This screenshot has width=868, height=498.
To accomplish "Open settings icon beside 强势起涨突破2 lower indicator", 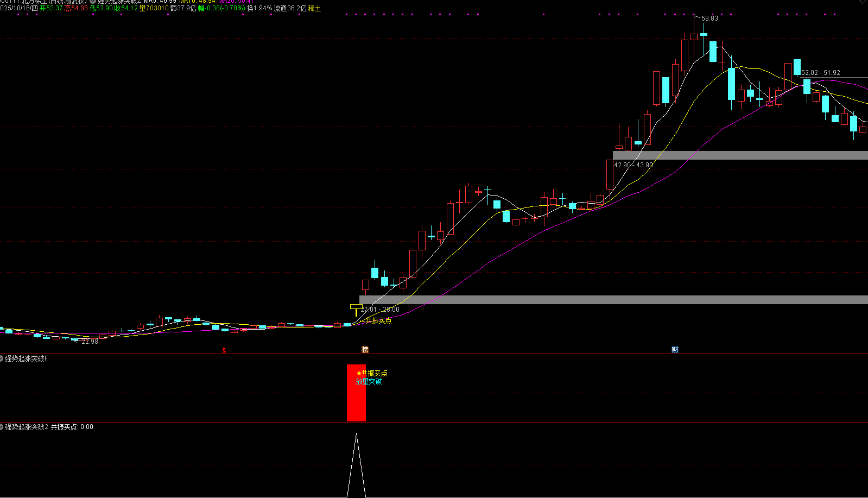I will [x=2, y=427].
